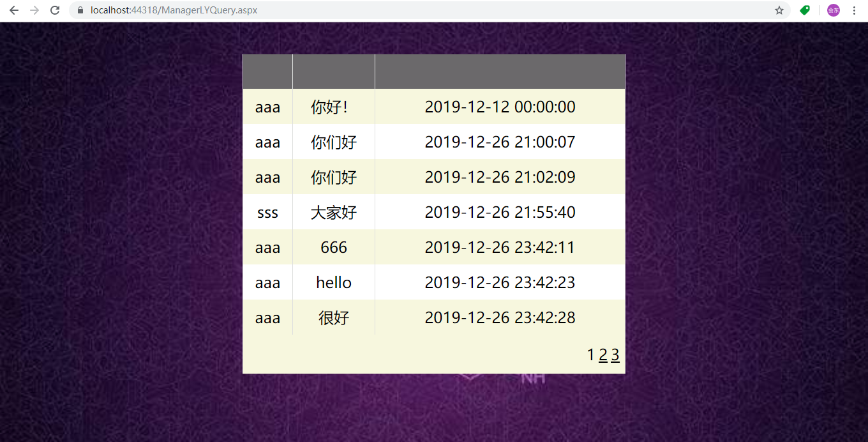Focus the localhost address bar
The width and height of the screenshot is (868, 442).
point(383,10)
